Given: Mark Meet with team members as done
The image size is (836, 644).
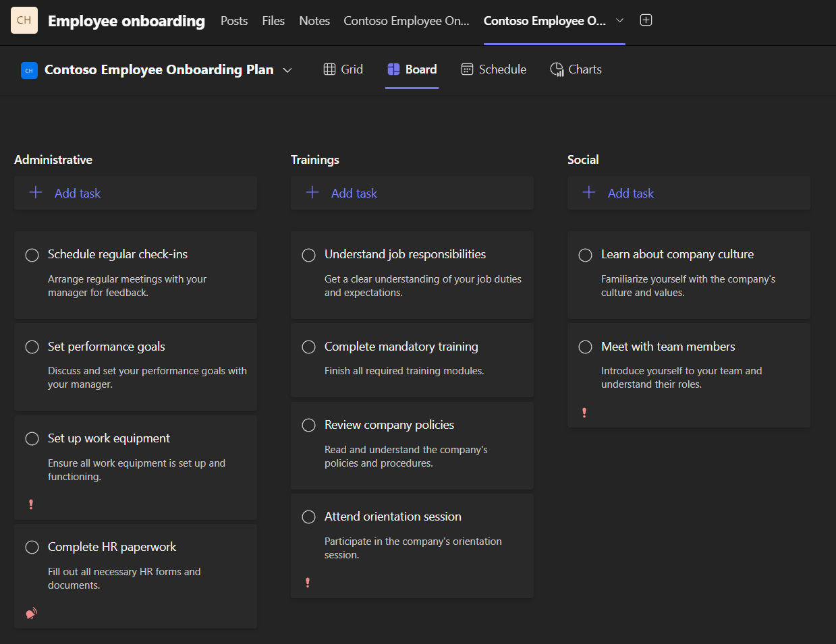Looking at the screenshot, I should pos(585,347).
